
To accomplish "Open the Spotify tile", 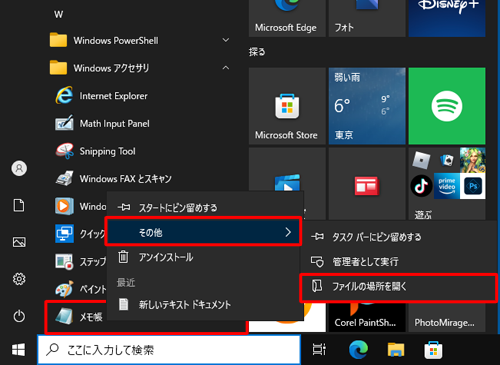I will [x=447, y=106].
